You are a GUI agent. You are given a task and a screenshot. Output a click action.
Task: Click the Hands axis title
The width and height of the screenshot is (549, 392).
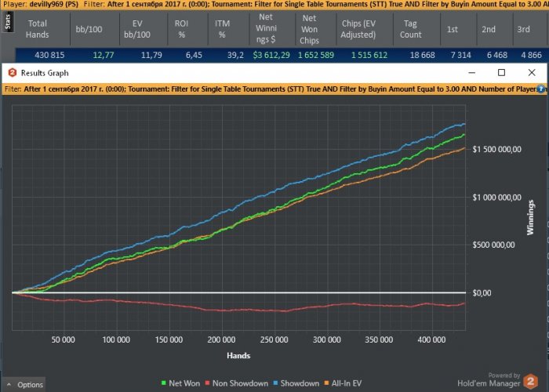click(x=238, y=356)
